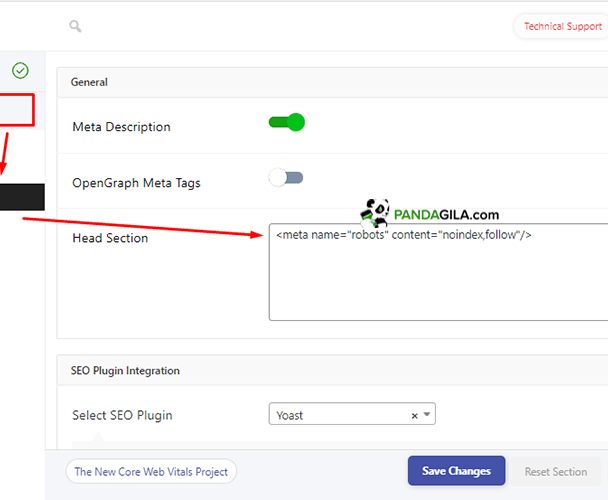Viewport: 608px width, 500px height.
Task: Click the green checkmark circle icon
Action: click(x=20, y=70)
